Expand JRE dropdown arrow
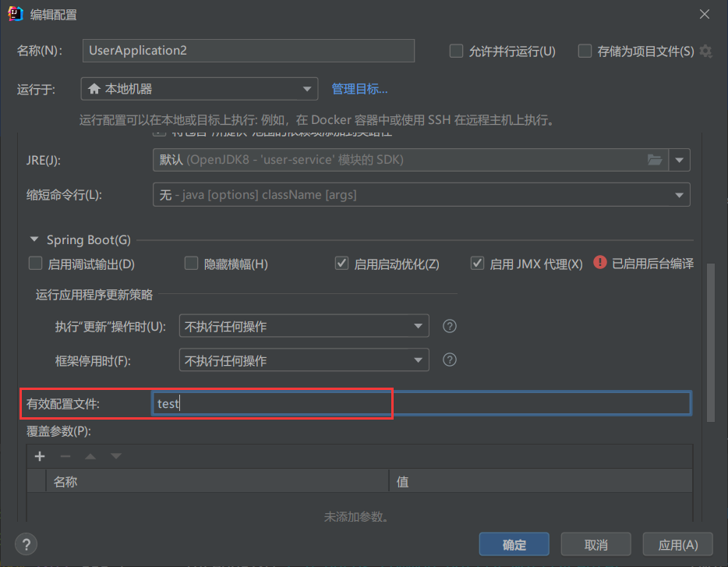 pos(679,160)
